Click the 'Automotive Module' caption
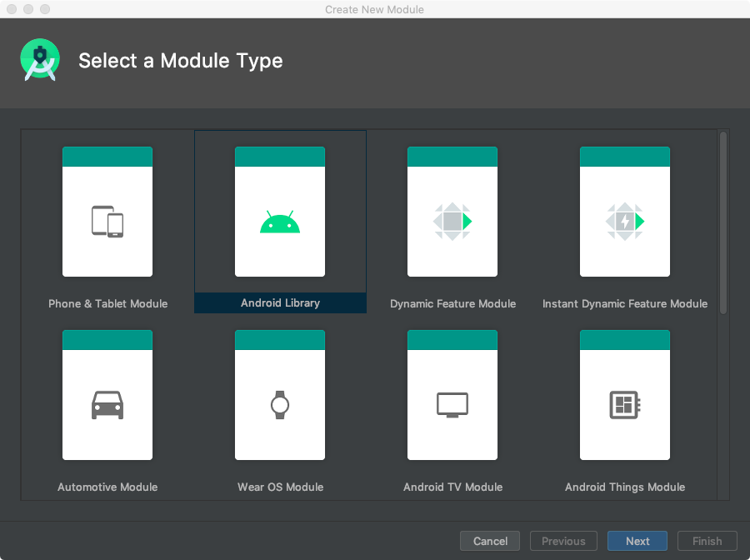The height and width of the screenshot is (560, 750). click(107, 487)
